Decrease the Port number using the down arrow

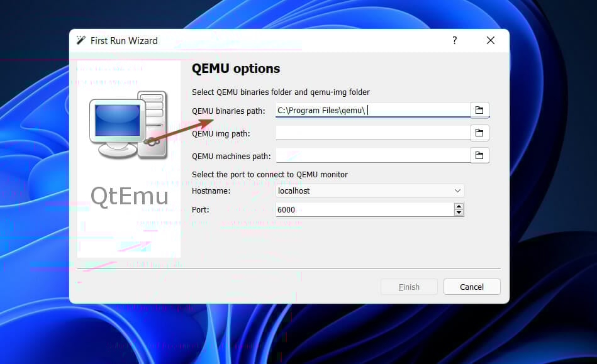459,212
